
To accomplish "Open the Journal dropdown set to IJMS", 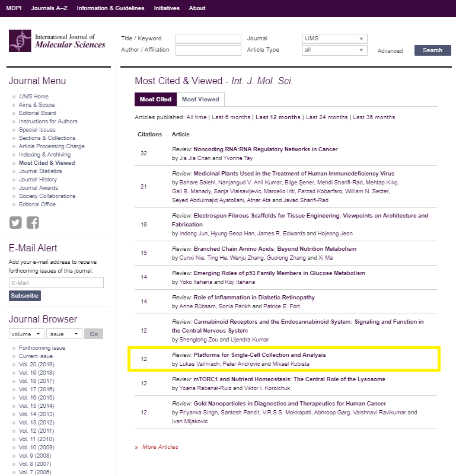I will 334,39.
